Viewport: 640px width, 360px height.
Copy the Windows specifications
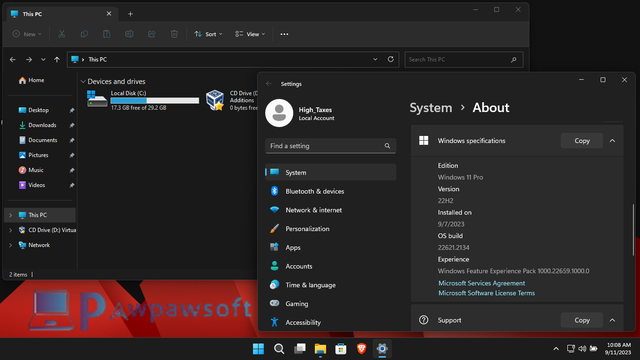tap(582, 141)
